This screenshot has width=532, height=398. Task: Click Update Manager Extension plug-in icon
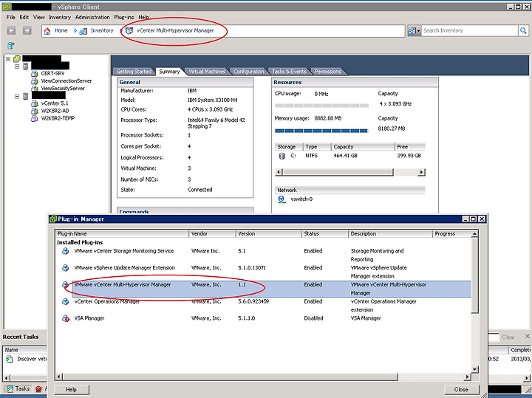pos(66,268)
